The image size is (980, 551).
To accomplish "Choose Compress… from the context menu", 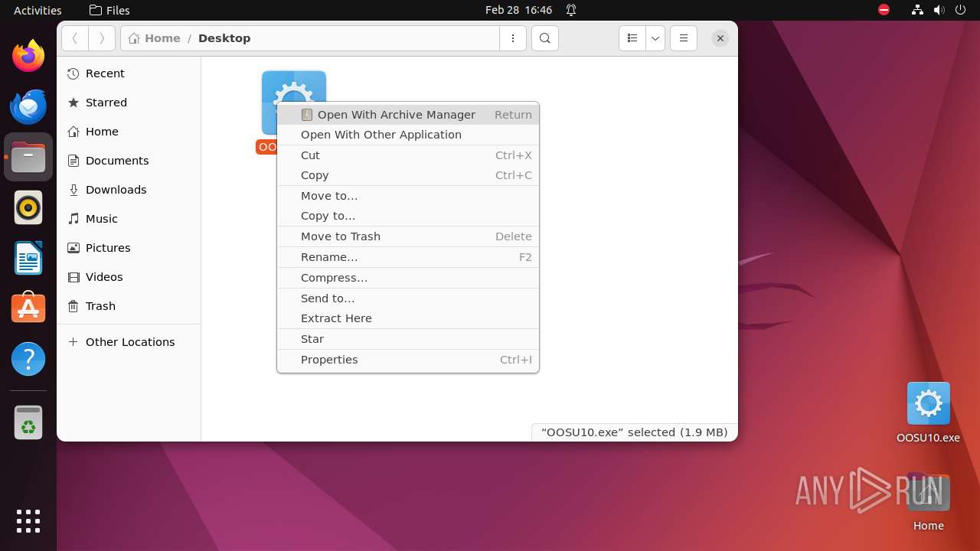I will [408, 278].
